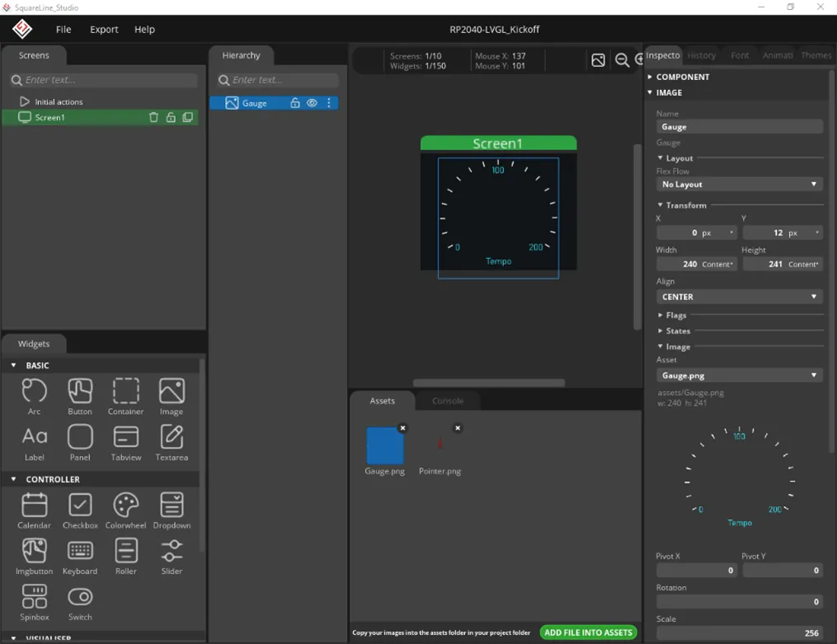This screenshot has width=837, height=644.
Task: Toggle the lock on Screen1
Action: pos(170,117)
